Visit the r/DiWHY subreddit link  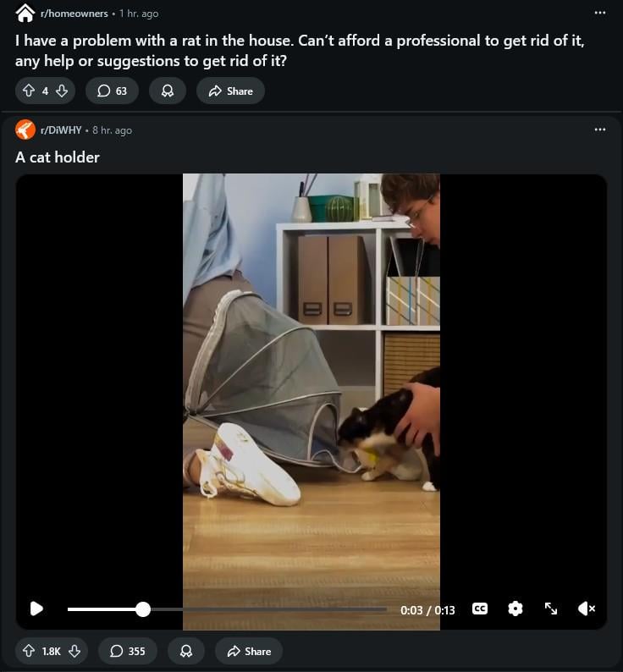pos(61,130)
